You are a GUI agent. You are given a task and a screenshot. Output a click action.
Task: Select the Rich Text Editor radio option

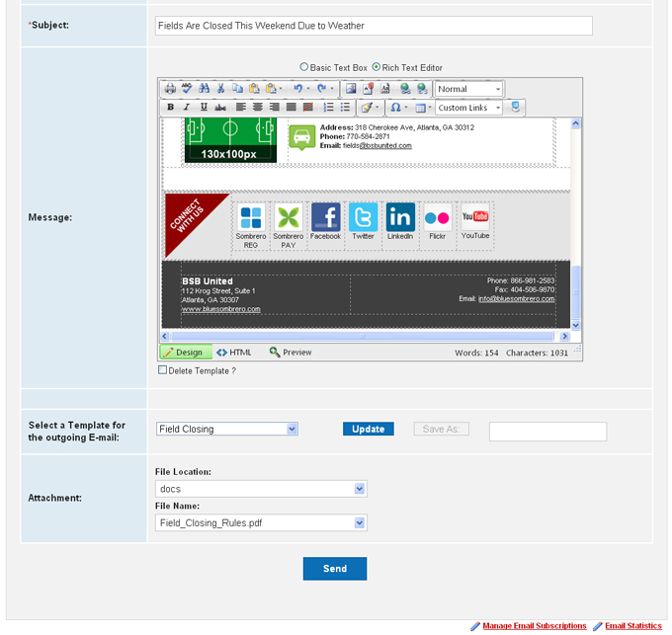(376, 67)
